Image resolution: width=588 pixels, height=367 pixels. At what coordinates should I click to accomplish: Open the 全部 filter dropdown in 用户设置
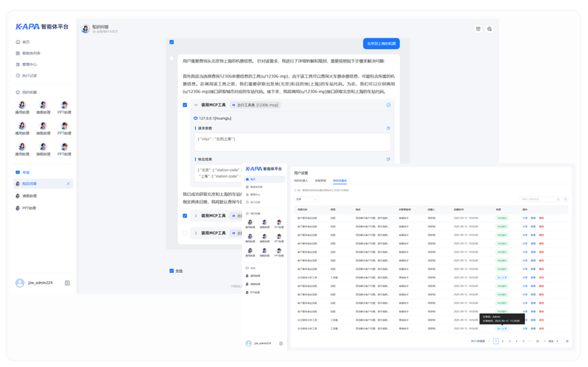(x=306, y=199)
